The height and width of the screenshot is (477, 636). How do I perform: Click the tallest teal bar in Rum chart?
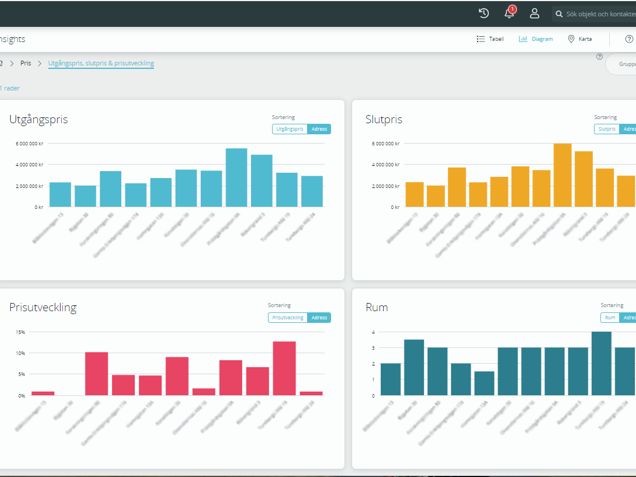coord(602,363)
